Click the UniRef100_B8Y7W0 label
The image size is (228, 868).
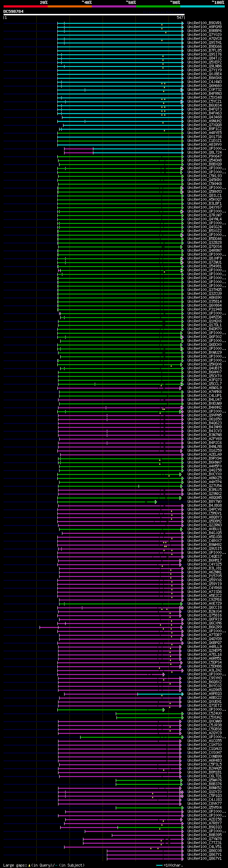click(204, 502)
